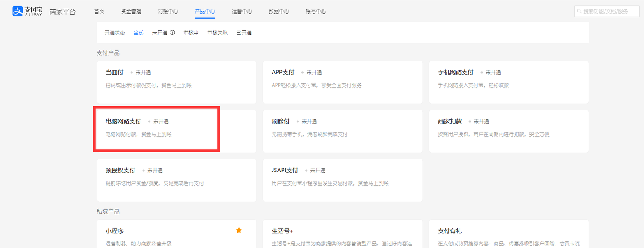Image resolution: width=644 pixels, height=248 pixels.
Task: Click 未开通 status on 刷脸付 card
Action: click(x=309, y=122)
